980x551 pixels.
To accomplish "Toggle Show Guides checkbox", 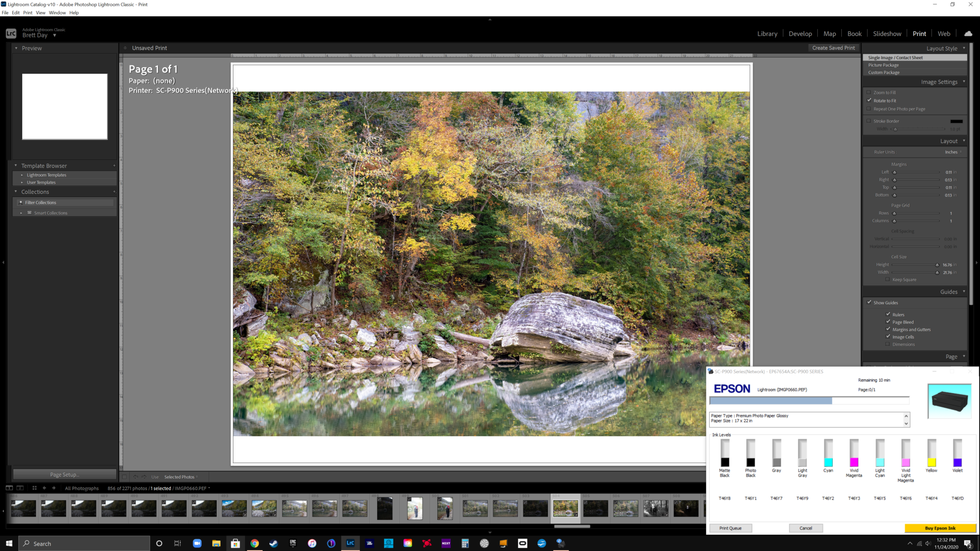I will (x=869, y=302).
